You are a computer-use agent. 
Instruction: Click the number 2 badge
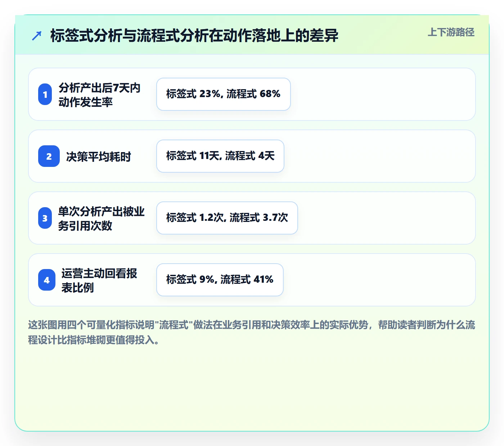(49, 156)
